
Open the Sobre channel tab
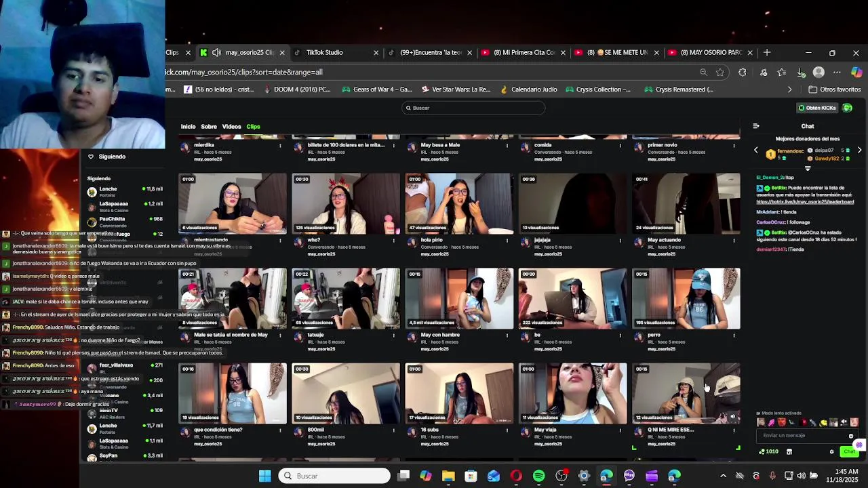click(x=209, y=127)
